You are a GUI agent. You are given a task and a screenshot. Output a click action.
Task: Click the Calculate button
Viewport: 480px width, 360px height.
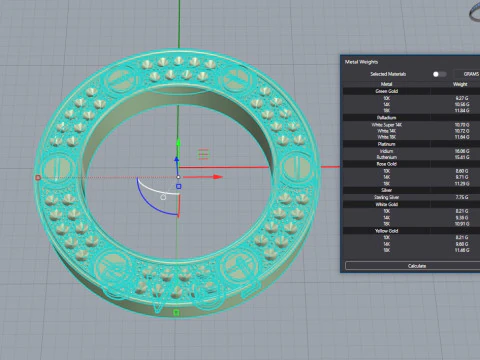click(413, 266)
